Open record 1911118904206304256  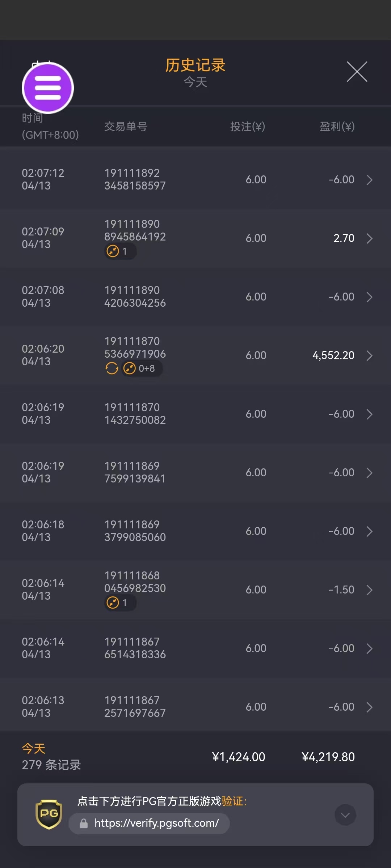135,297
